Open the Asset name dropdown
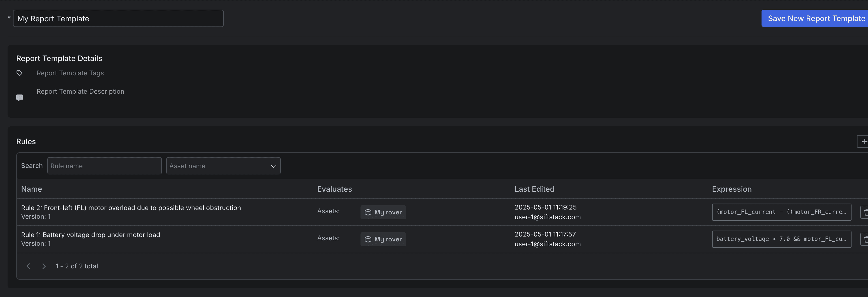Screen dimensions: 868x297 (223, 166)
